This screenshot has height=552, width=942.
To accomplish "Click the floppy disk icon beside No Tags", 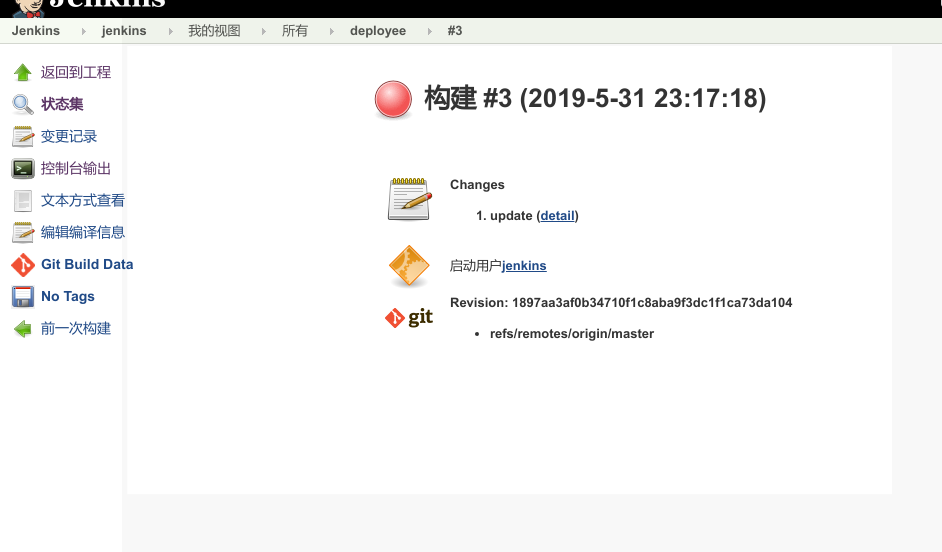I will tap(23, 297).
